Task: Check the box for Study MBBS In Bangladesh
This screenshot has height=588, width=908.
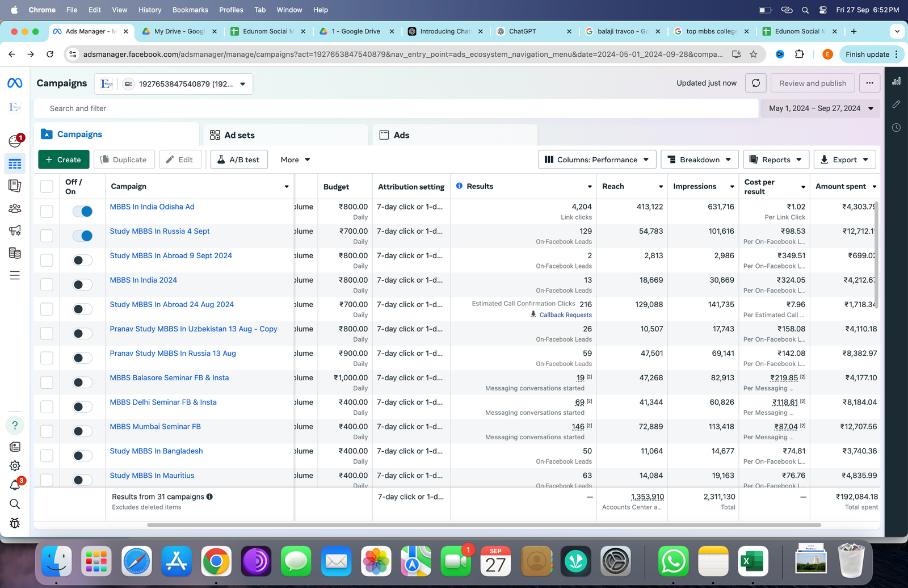Action: 47,456
